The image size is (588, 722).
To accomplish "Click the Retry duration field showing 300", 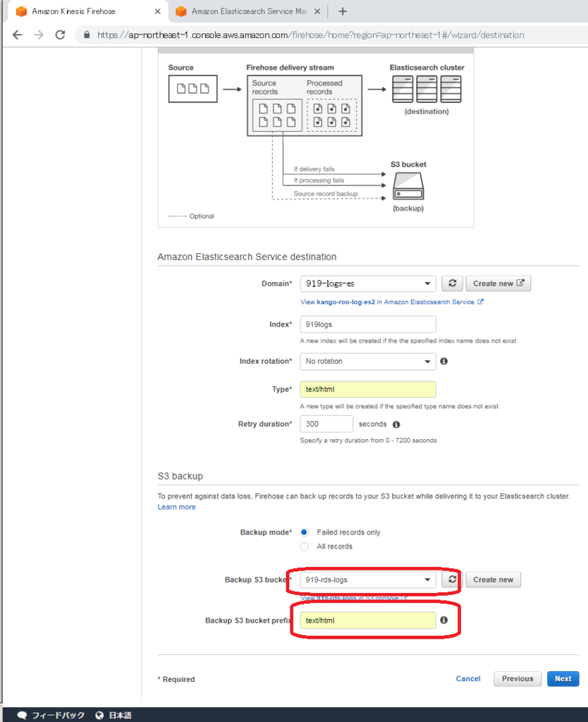I will (x=326, y=424).
